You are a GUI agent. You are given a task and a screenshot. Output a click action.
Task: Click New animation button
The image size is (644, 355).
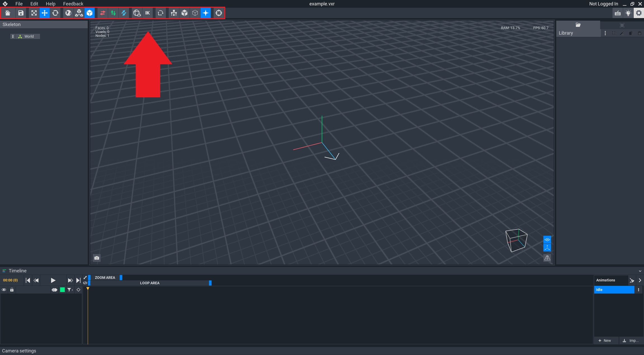(605, 340)
